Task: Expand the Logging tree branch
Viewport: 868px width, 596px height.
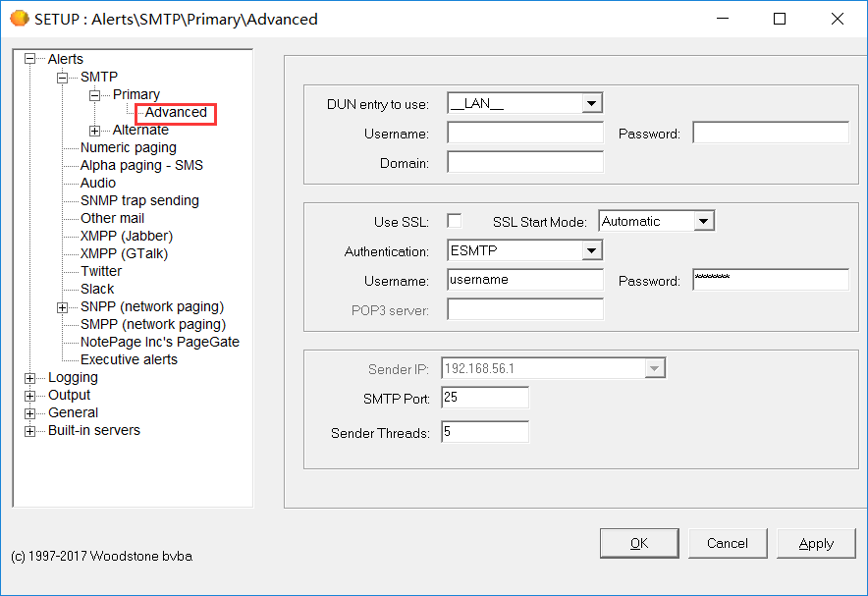Action: 29,377
